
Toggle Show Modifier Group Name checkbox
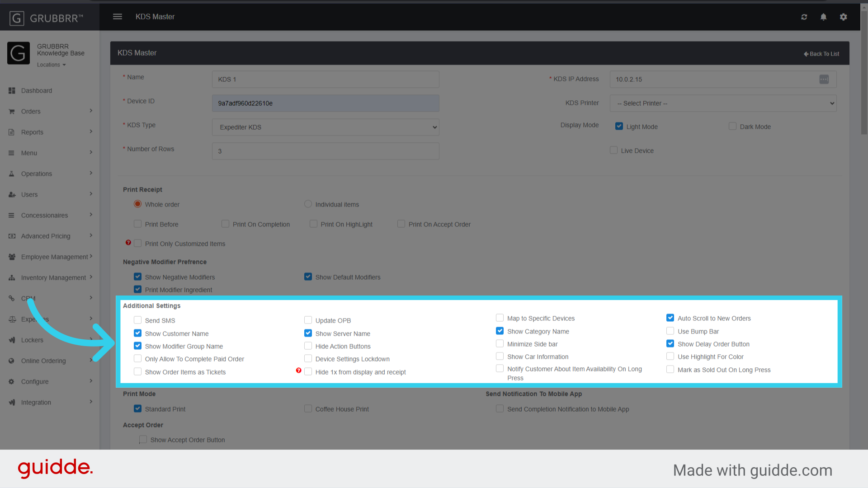tap(138, 346)
